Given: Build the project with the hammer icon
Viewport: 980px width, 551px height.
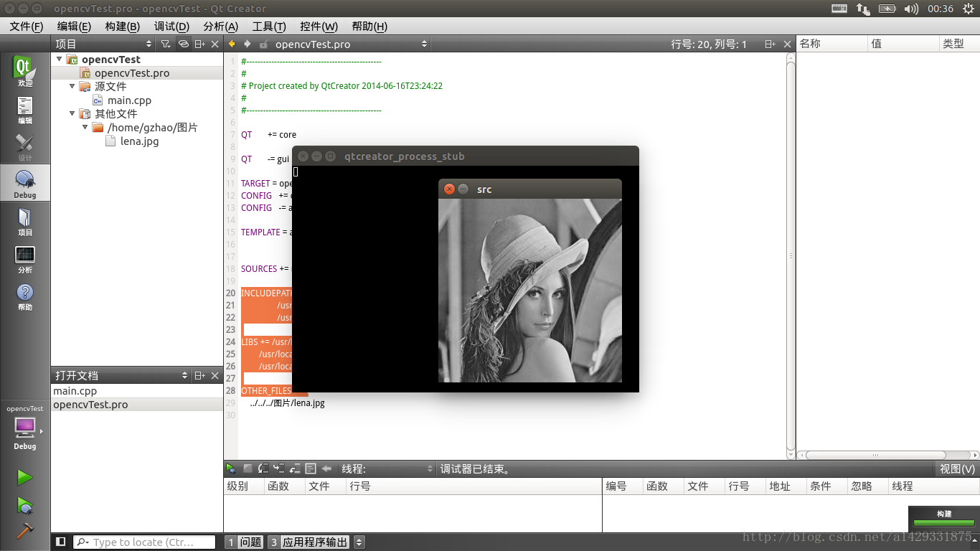Looking at the screenshot, I should coord(25,530).
